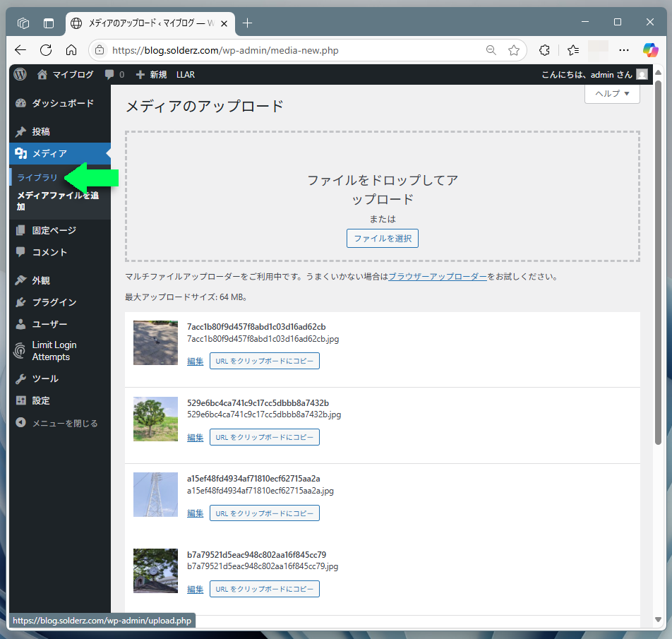This screenshot has width=672, height=639.
Task: Expand the ヘルプ dropdown tab
Action: (x=611, y=93)
